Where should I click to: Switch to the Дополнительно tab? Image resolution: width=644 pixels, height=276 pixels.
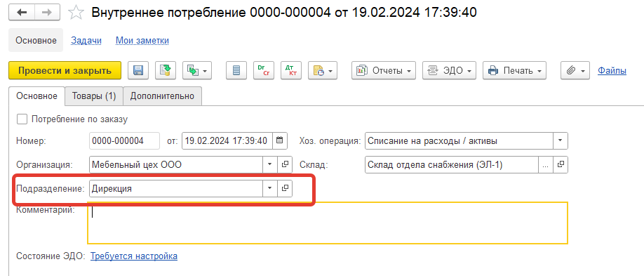[x=162, y=96]
